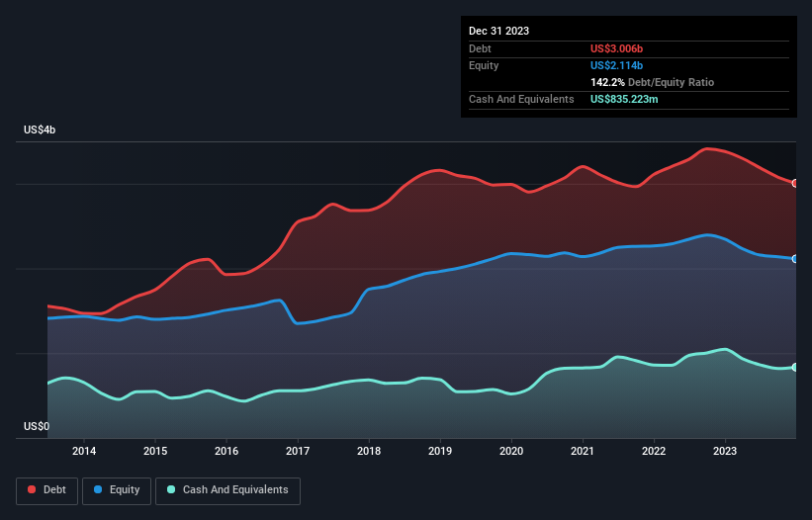Click the Dec 31 2023 tooltip date

[x=498, y=31]
